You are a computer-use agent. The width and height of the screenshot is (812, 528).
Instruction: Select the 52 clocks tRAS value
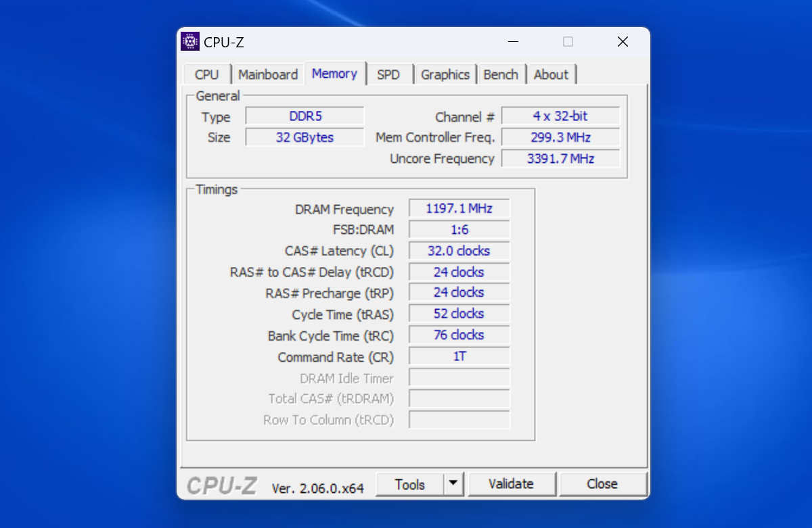(x=459, y=314)
